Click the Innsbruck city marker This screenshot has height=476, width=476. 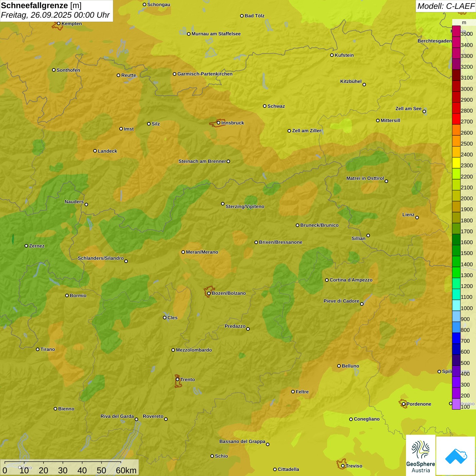pyautogui.click(x=219, y=123)
